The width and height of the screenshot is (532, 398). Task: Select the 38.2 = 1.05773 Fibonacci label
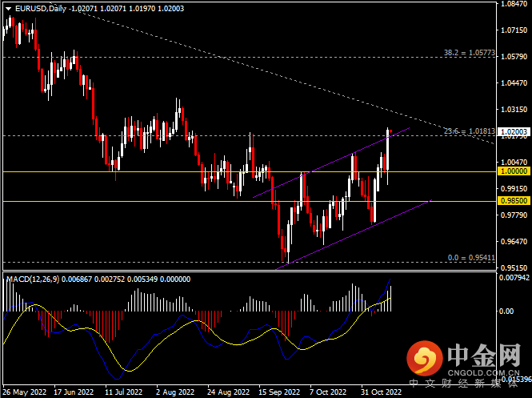tap(470, 53)
